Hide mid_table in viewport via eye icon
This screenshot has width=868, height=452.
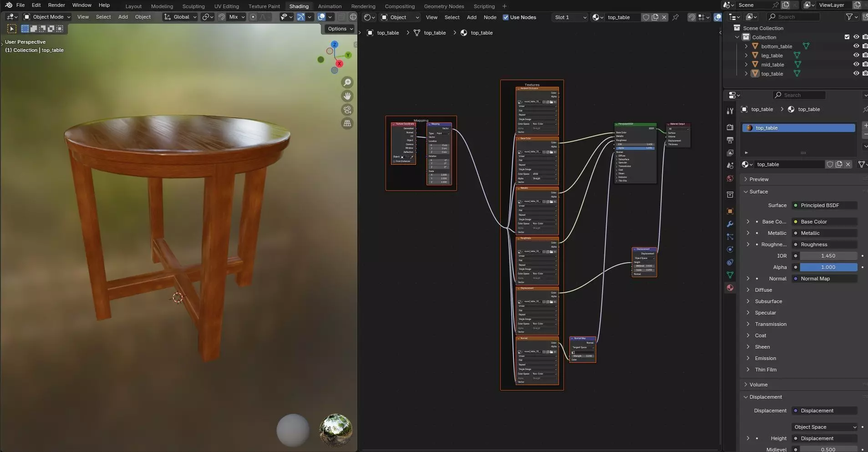pyautogui.click(x=856, y=65)
